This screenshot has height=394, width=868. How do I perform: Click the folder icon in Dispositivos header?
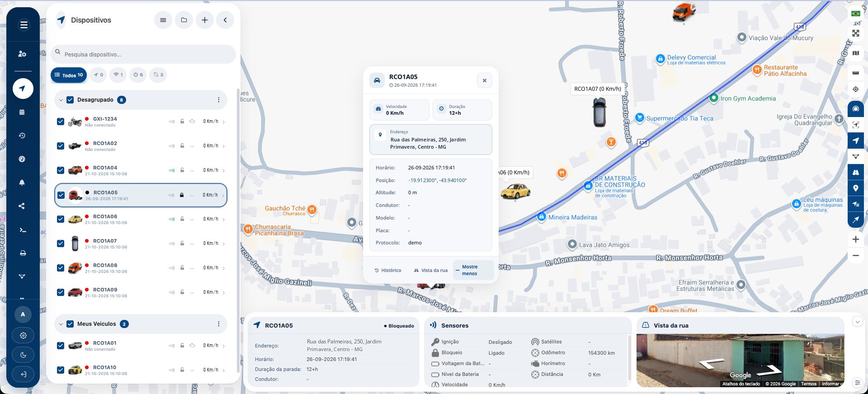pyautogui.click(x=184, y=20)
